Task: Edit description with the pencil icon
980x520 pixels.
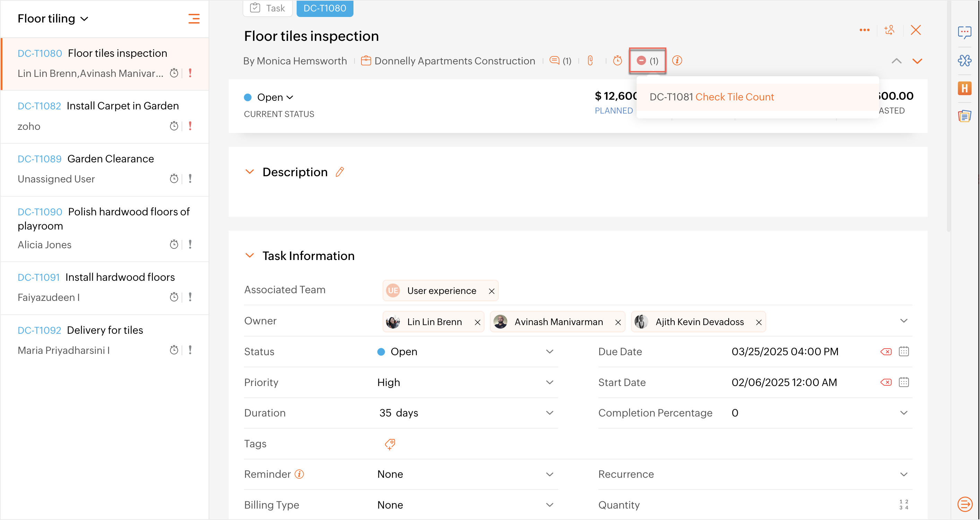Action: [x=340, y=172]
